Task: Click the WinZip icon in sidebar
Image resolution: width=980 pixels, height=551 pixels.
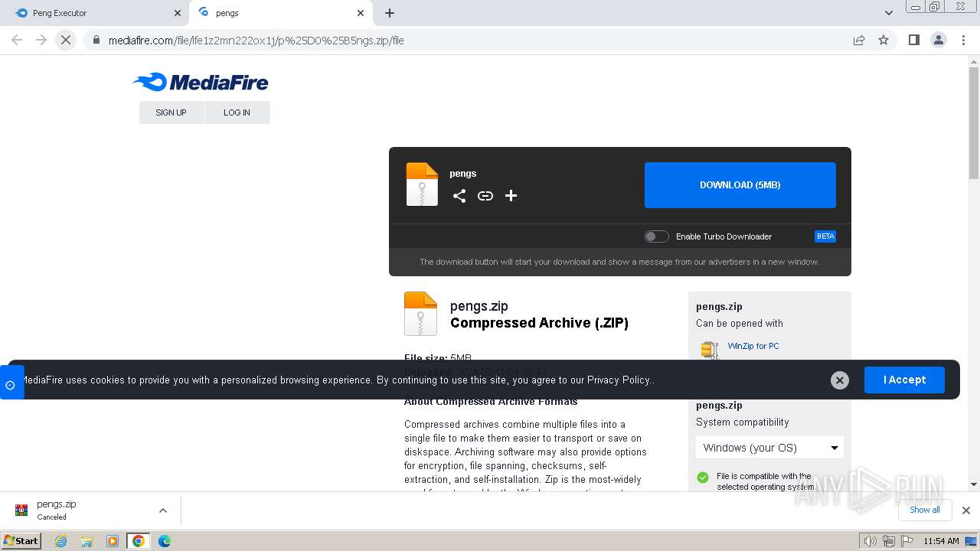Action: 710,350
